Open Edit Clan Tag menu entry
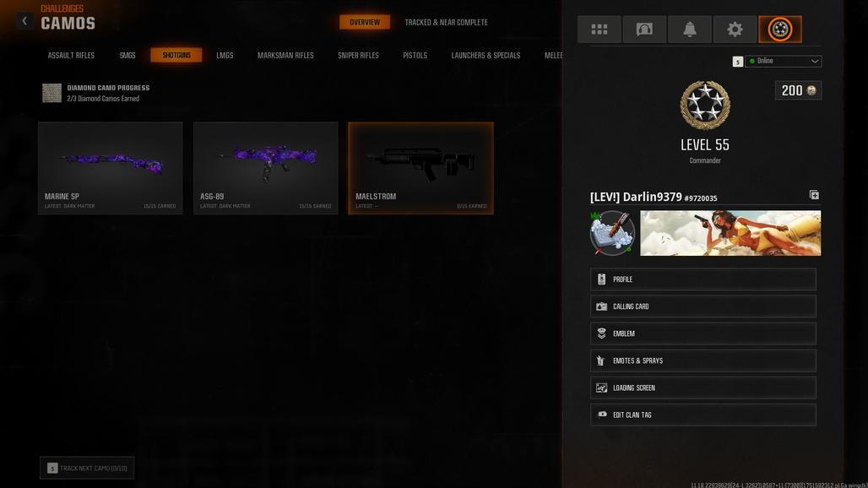This screenshot has height=488, width=868. click(x=703, y=415)
